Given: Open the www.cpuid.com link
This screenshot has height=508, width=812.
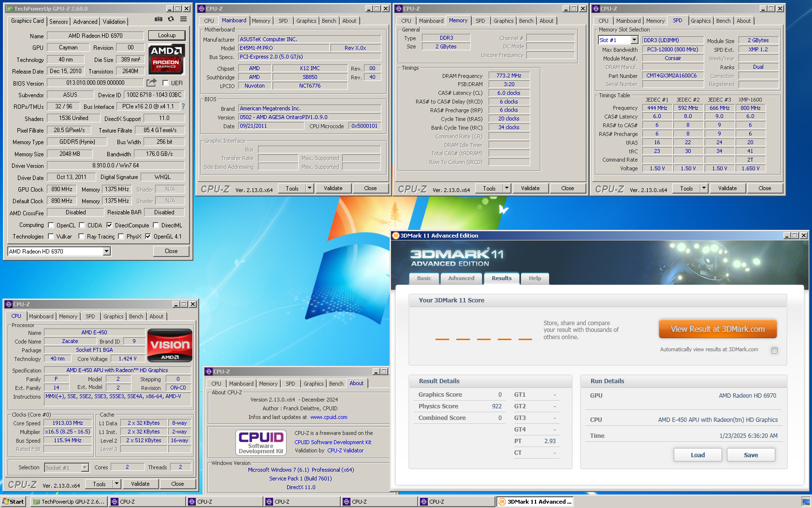Looking at the screenshot, I should [329, 417].
